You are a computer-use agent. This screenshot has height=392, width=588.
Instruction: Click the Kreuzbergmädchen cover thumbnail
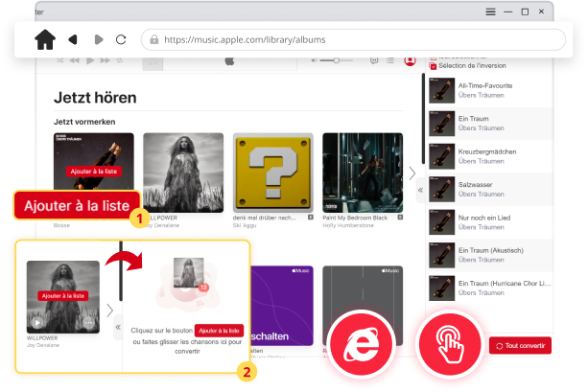click(x=442, y=156)
